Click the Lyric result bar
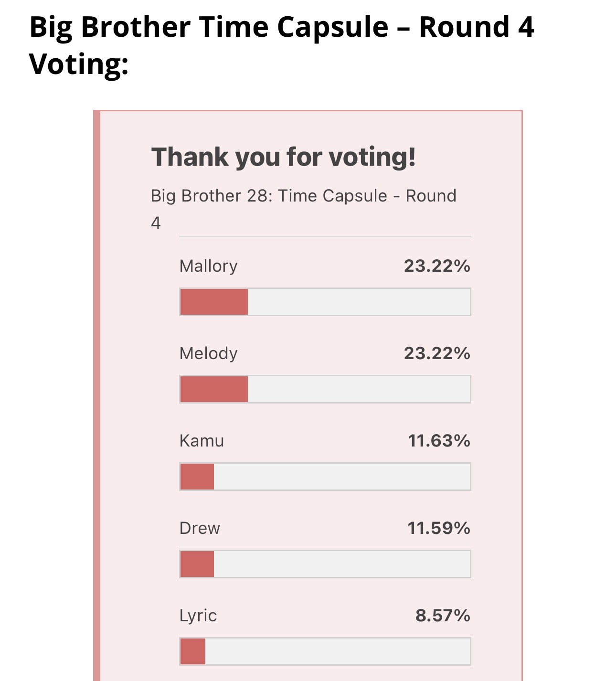Screen dimensions: 616x681 click(325, 651)
